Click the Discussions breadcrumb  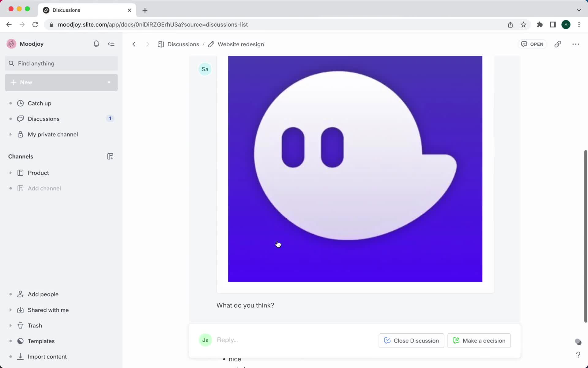coord(183,44)
